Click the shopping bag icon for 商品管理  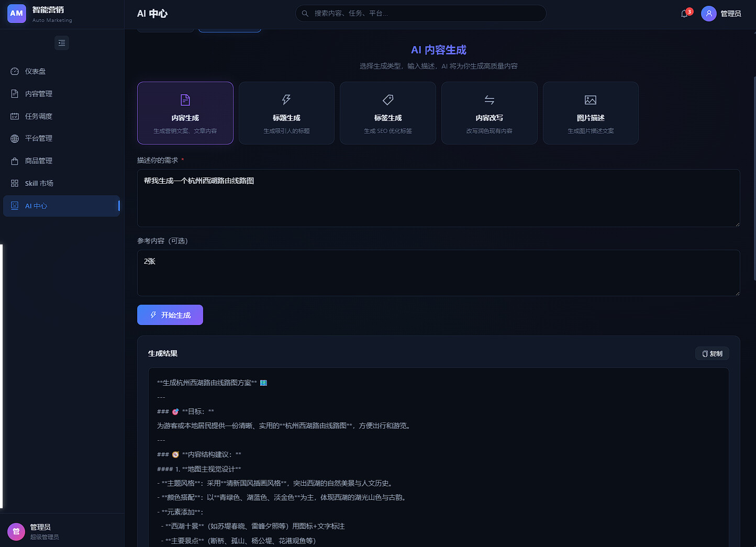point(15,161)
